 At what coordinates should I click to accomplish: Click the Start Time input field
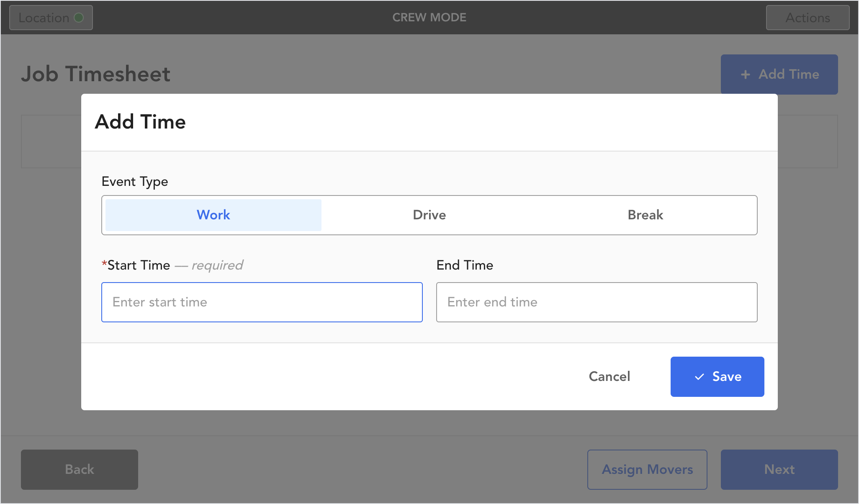(262, 302)
